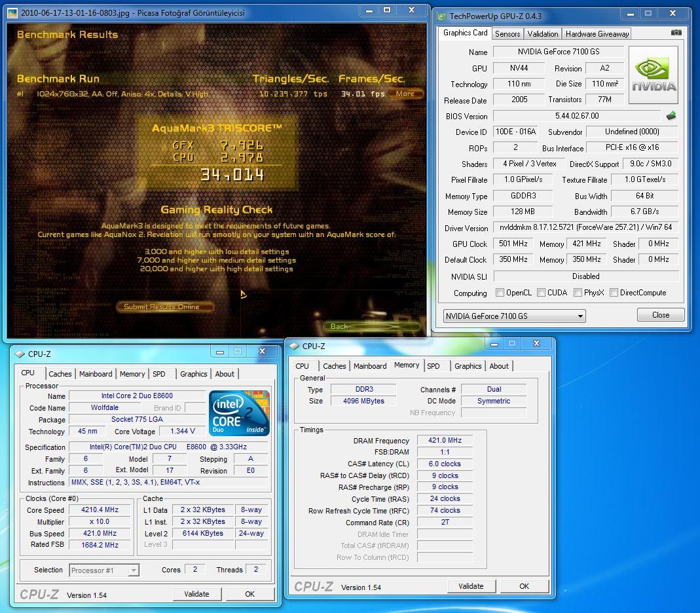
Task: Click the NVIDIA SLI Disabled field
Action: point(585,276)
